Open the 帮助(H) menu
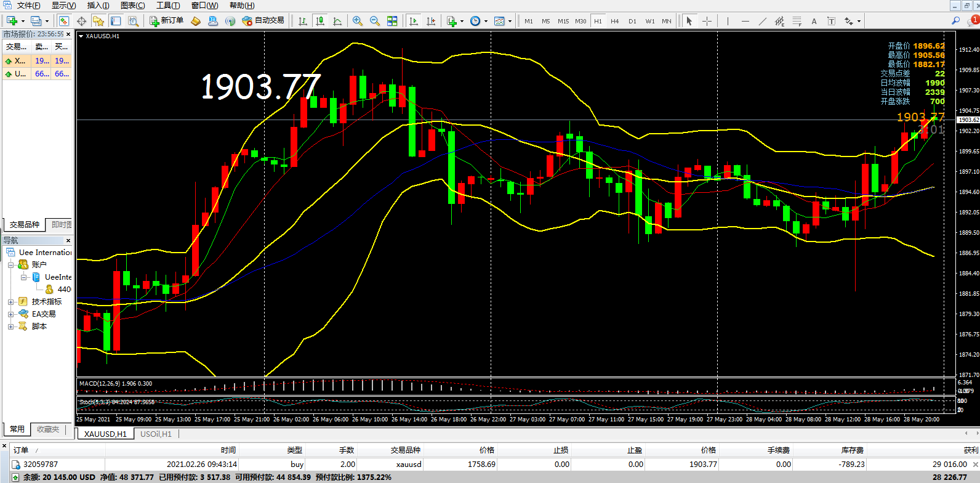This screenshot has width=980, height=483. pyautogui.click(x=242, y=6)
